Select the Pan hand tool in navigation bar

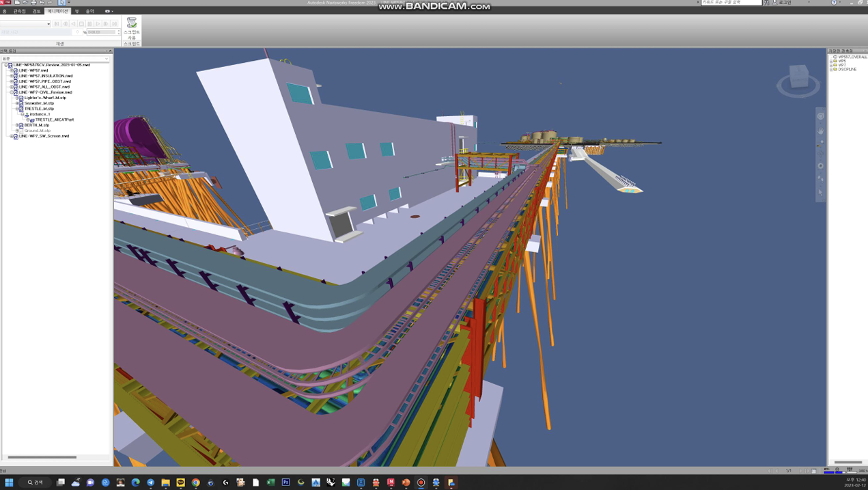[x=821, y=131]
